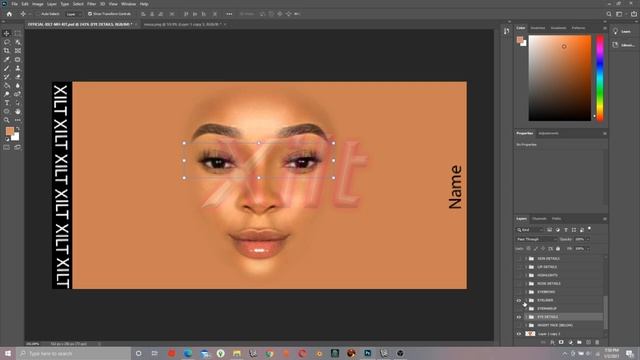Select the Gradient tool
The height and width of the screenshot is (360, 640).
click(7, 85)
